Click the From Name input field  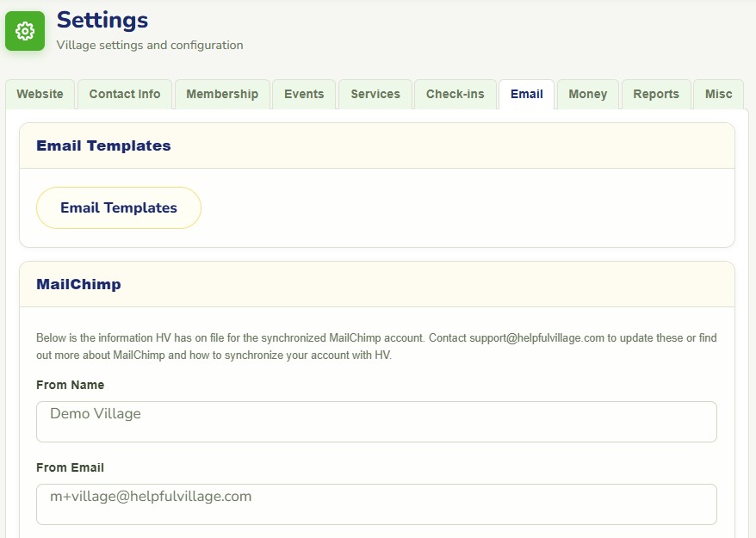(x=376, y=422)
